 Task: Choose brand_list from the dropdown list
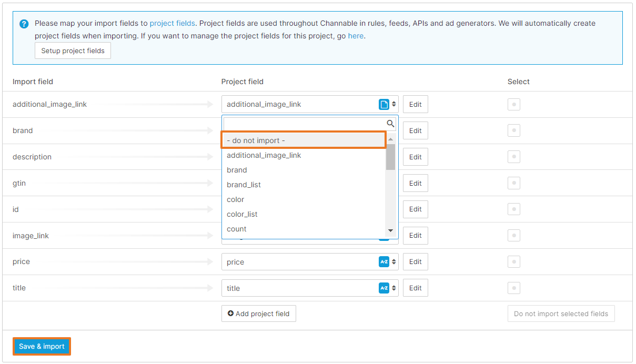coord(244,185)
